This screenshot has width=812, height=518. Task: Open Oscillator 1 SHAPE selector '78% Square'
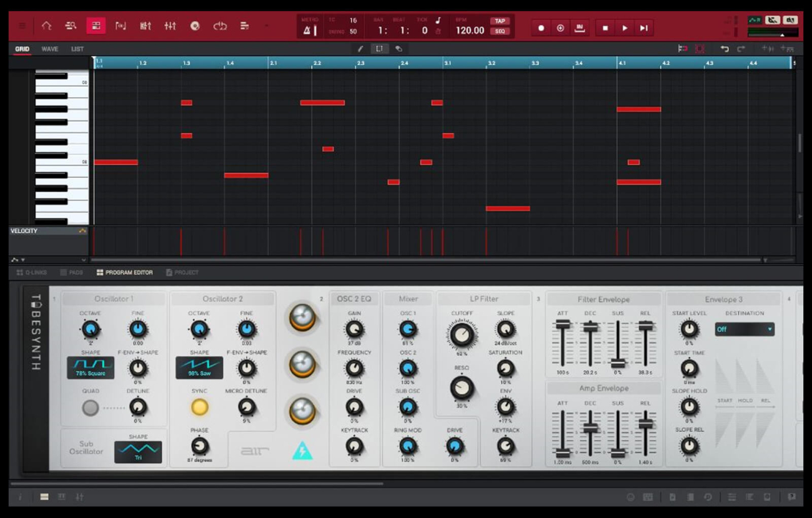coord(91,368)
